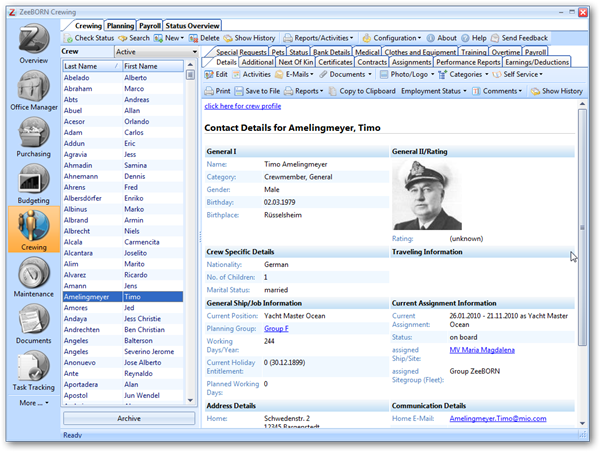Click details pane scrollbar up arrow
The width and height of the screenshot is (600, 452).
point(582,104)
